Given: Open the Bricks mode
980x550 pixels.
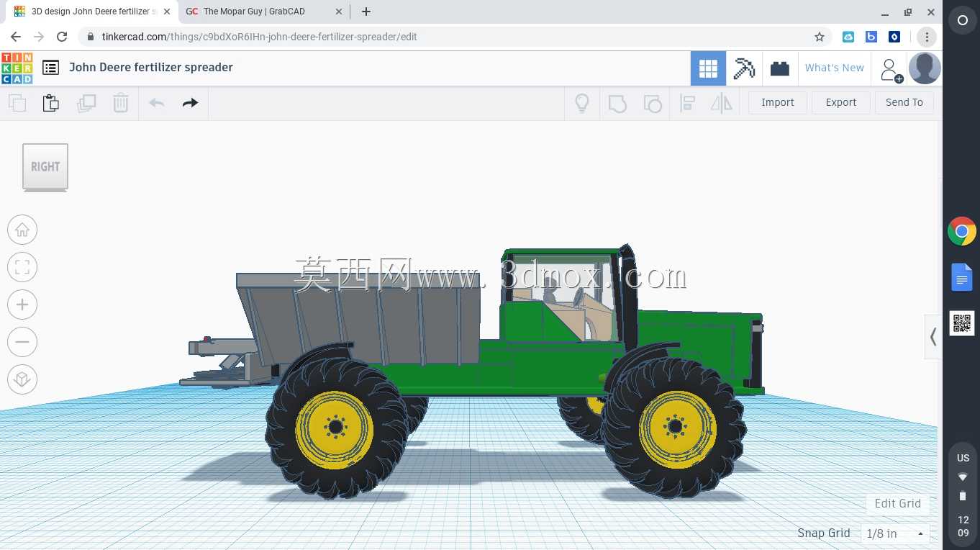Looking at the screenshot, I should pos(780,68).
